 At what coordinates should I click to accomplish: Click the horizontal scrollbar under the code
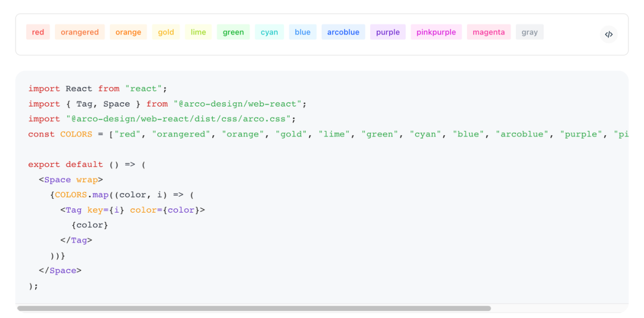click(254, 308)
